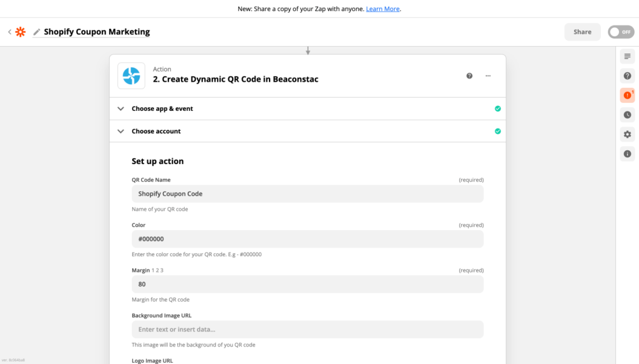The height and width of the screenshot is (364, 639).
Task: Click the question mark beside the step title
Action: pyautogui.click(x=469, y=75)
